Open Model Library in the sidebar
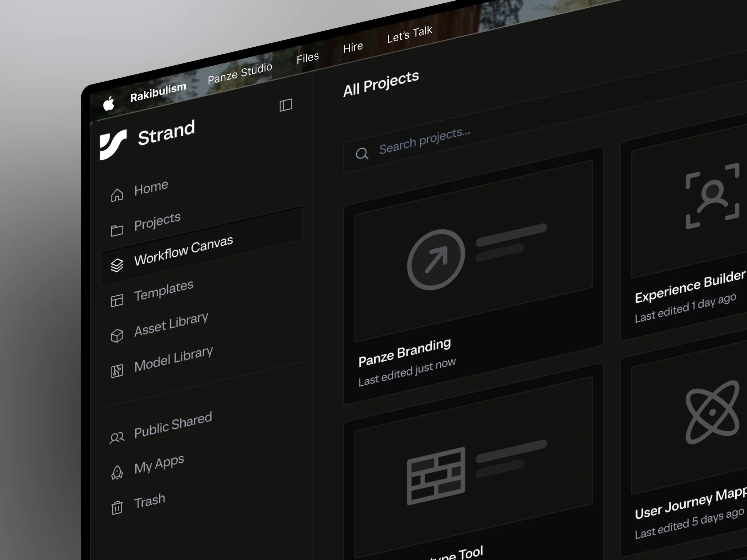Image resolution: width=747 pixels, height=560 pixels. 173,359
